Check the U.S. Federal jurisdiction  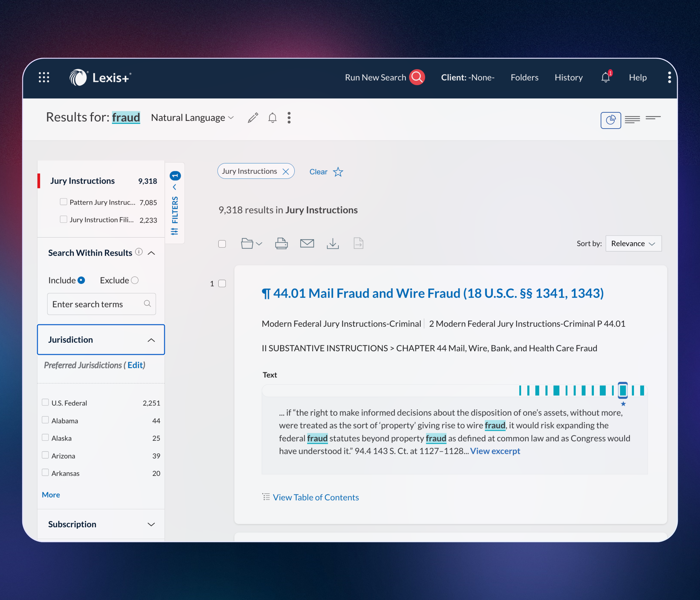click(x=45, y=402)
